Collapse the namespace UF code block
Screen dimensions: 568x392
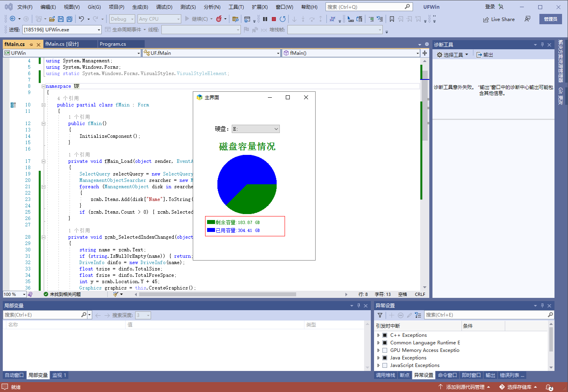[43, 86]
